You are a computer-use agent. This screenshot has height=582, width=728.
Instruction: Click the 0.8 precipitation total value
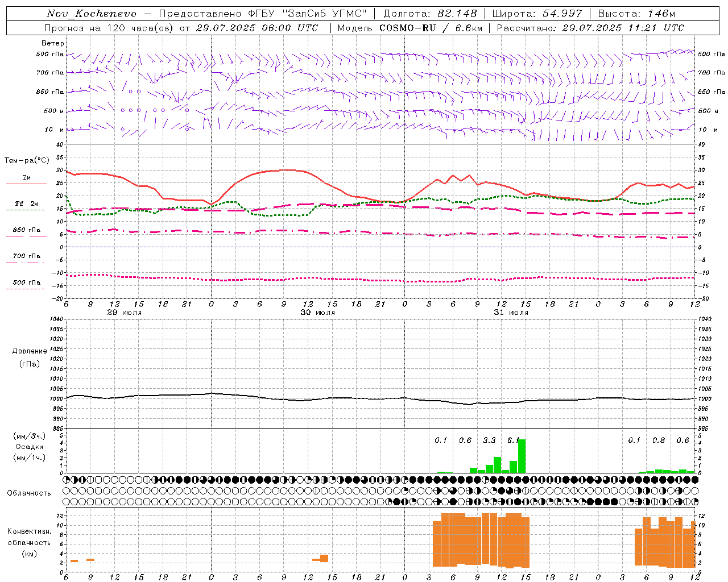659,440
